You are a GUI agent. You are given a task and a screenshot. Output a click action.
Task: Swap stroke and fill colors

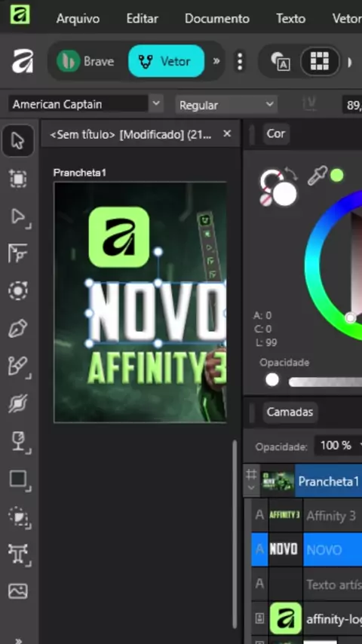pyautogui.click(x=290, y=173)
